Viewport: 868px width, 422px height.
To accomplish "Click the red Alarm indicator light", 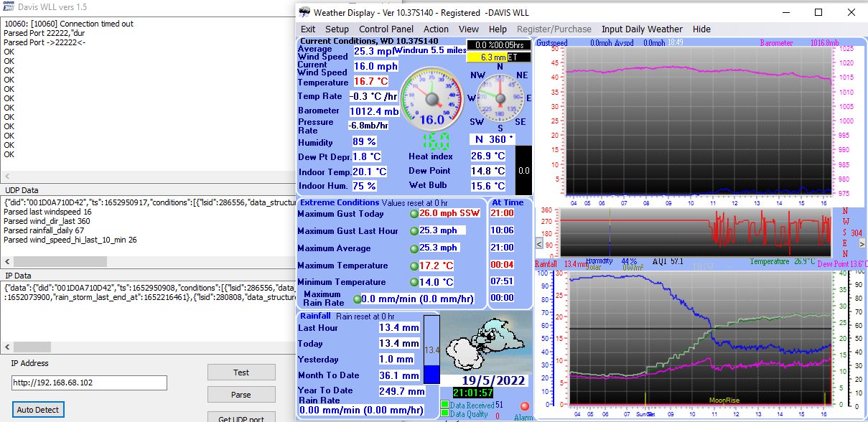I will coord(524,406).
